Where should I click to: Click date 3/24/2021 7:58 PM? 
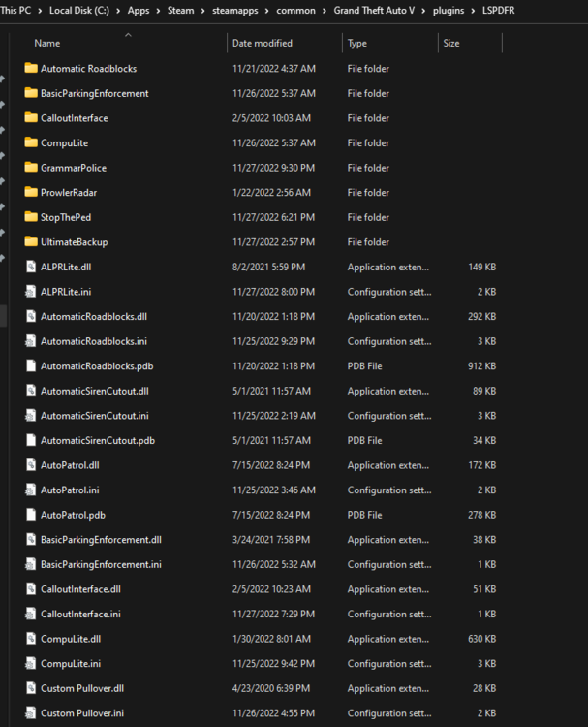point(271,540)
